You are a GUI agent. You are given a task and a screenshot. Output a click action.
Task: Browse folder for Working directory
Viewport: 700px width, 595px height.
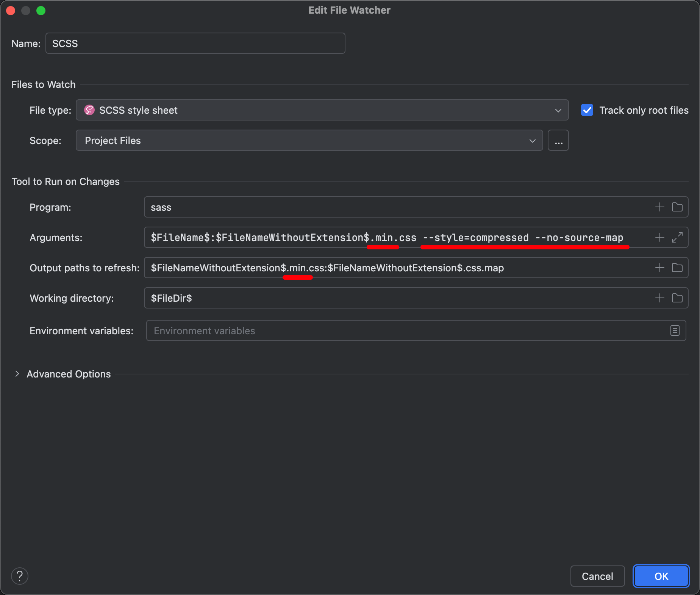click(677, 298)
